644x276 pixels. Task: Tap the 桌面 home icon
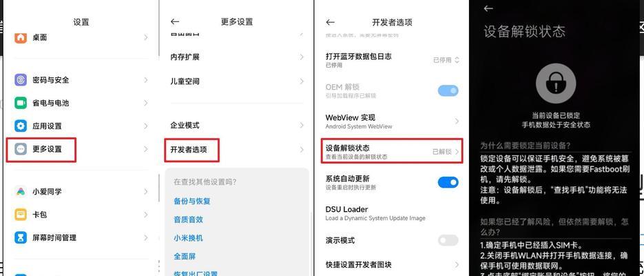click(21, 37)
